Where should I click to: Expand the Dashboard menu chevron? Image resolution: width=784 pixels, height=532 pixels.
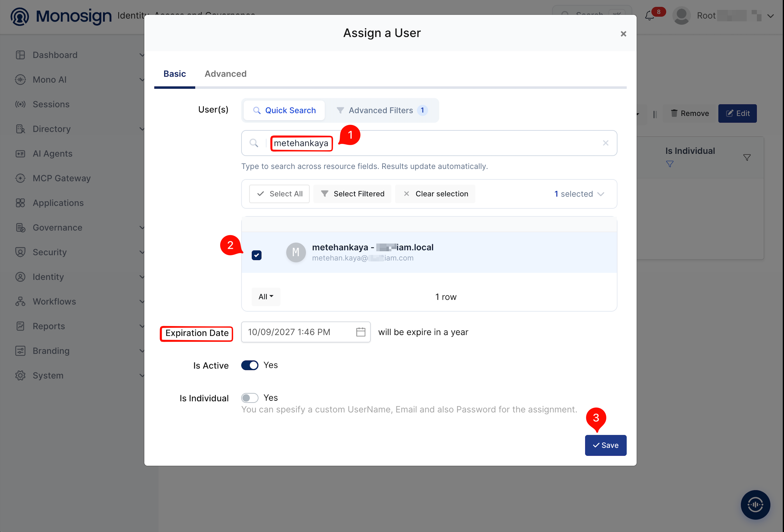click(x=142, y=55)
